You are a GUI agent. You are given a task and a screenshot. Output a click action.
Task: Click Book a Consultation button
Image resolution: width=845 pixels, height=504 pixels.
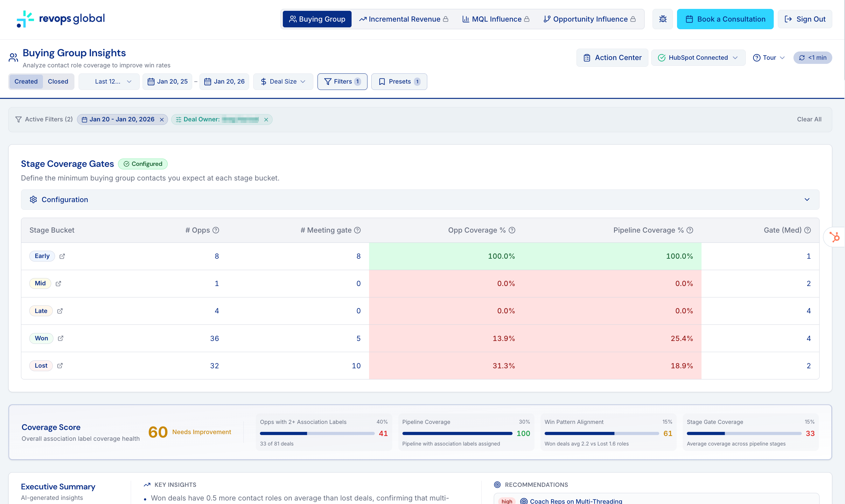(x=725, y=19)
